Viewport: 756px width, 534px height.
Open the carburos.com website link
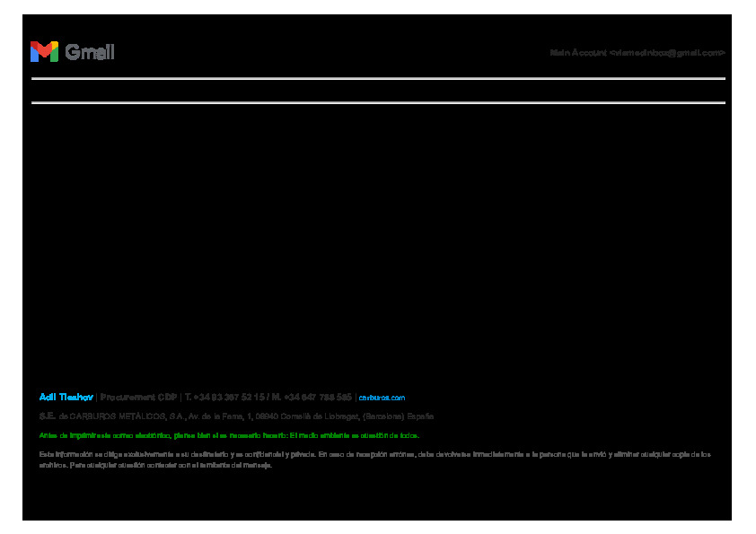pos(382,398)
